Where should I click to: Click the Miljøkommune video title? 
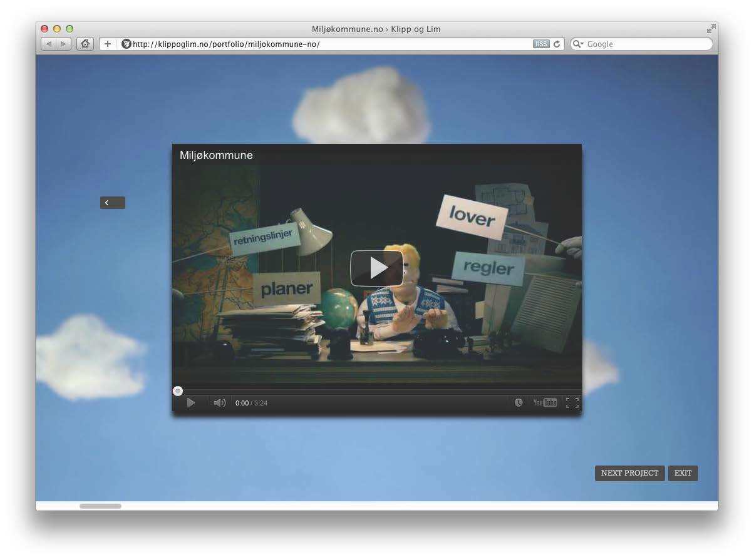tap(216, 155)
